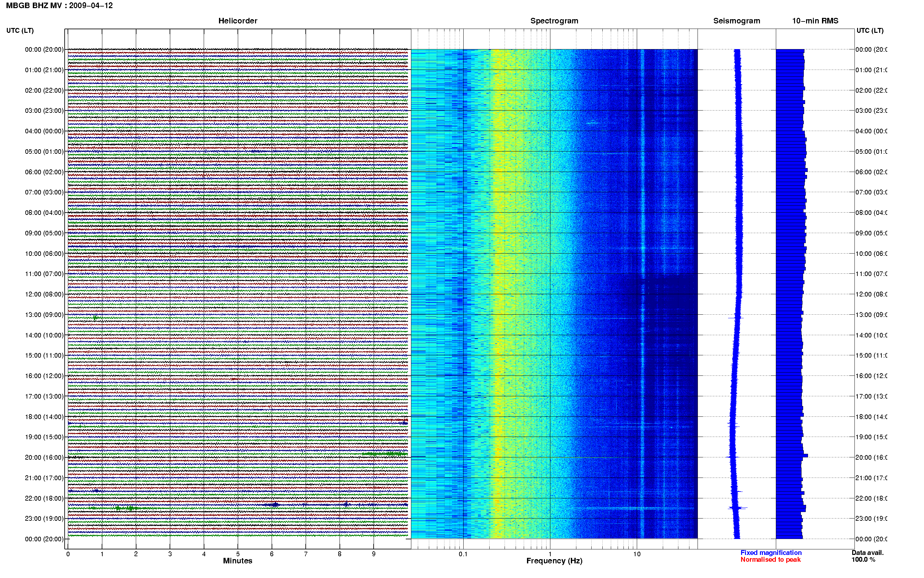Click the blue 'Fixed magnification' legend text

point(771,552)
